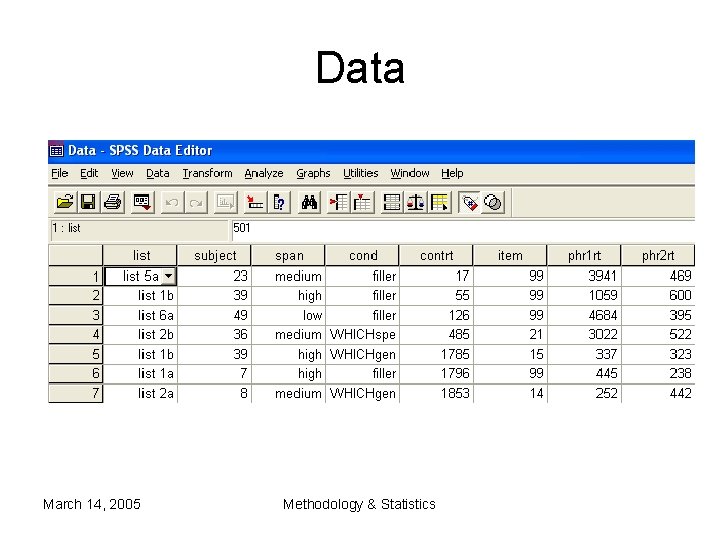Open the Dialog Recall toolbar icon
The image size is (720, 540).
coord(142,202)
